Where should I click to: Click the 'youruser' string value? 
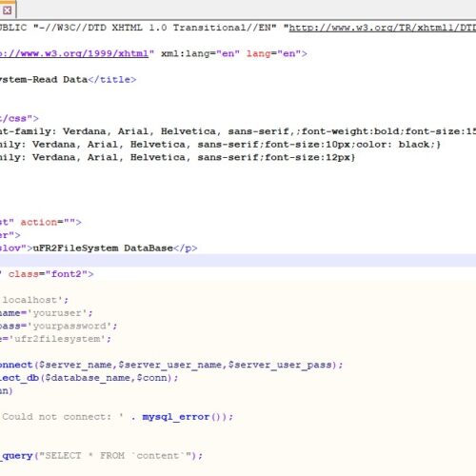(x=57, y=313)
